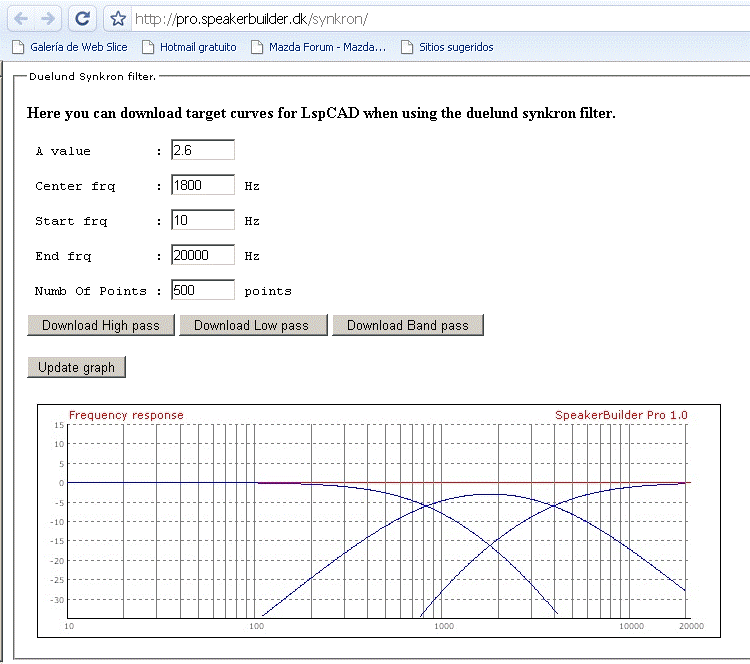Click the 'End frq' label
The width and height of the screenshot is (750, 664).
63,256
